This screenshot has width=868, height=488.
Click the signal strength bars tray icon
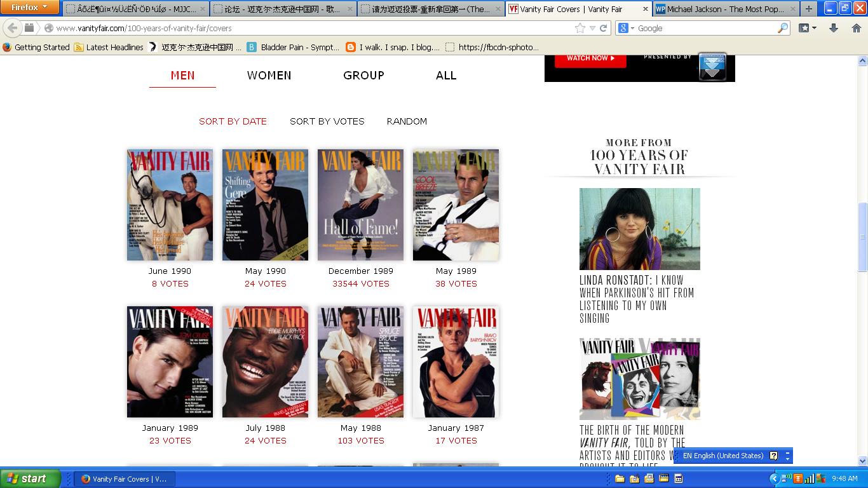[809, 478]
